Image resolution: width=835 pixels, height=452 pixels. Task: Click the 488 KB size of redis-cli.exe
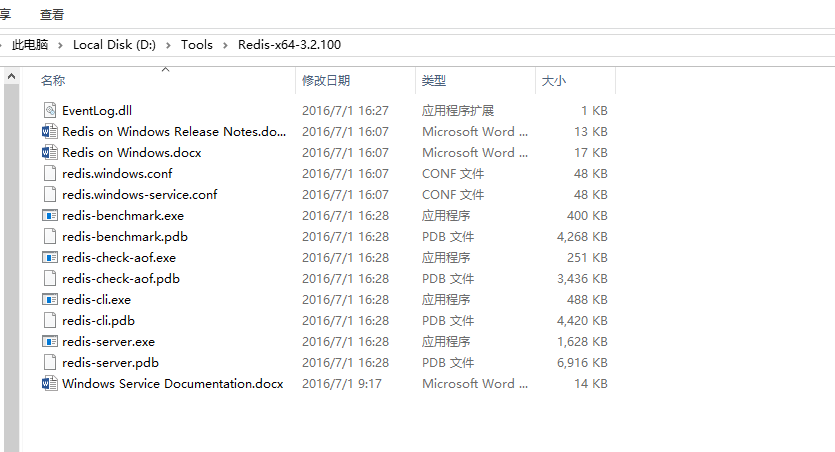point(587,300)
